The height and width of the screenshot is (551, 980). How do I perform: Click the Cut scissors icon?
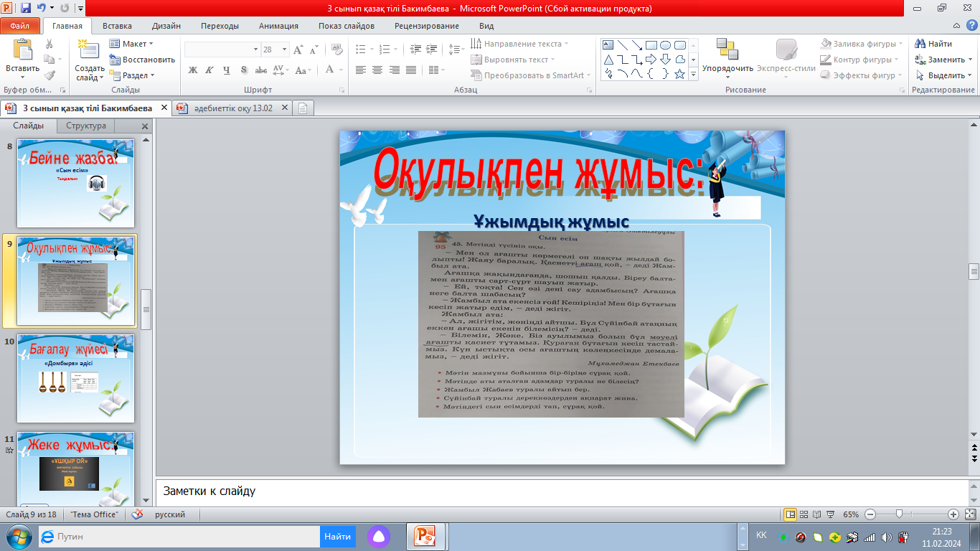pyautogui.click(x=49, y=44)
